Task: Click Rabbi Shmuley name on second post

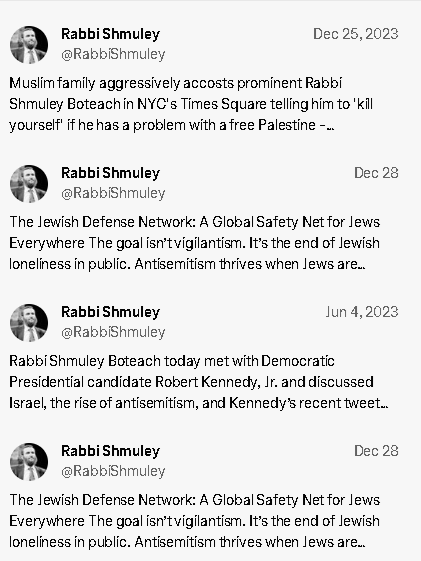Action: (111, 173)
